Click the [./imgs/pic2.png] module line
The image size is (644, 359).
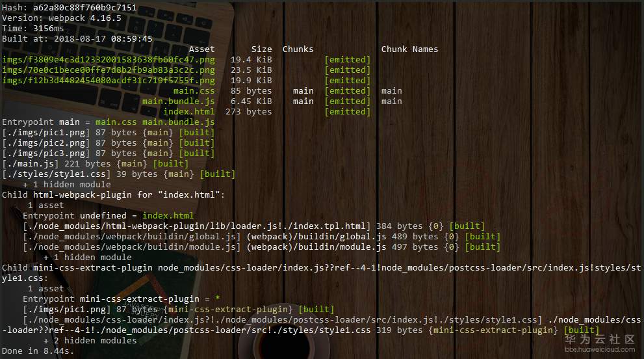[x=109, y=142]
